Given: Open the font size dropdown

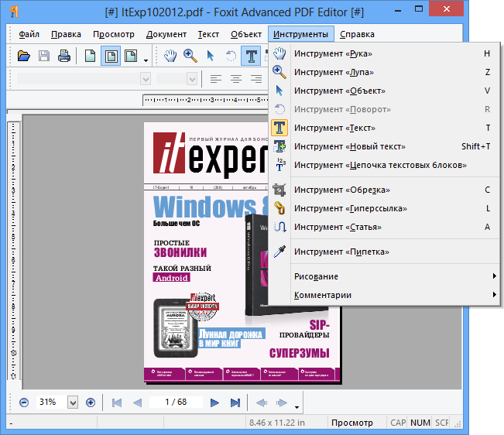Looking at the screenshot, I should (x=192, y=79).
